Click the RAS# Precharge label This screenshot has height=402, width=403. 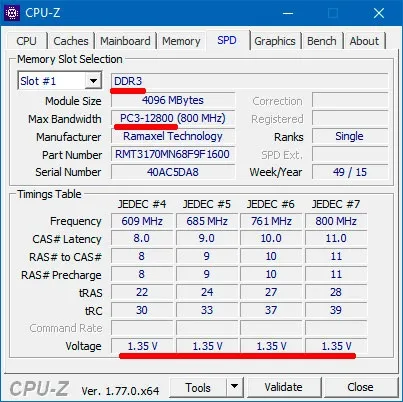click(61, 275)
